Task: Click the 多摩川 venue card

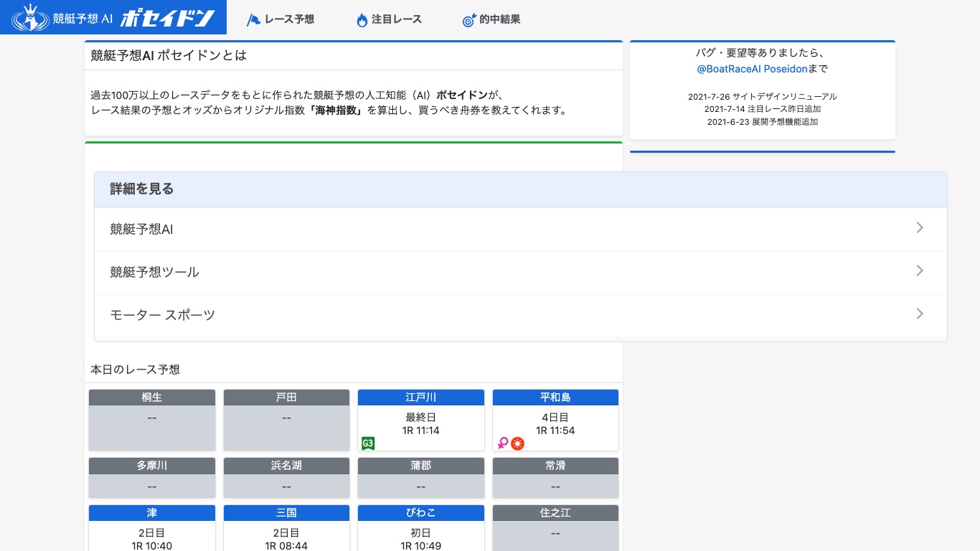Action: point(152,478)
